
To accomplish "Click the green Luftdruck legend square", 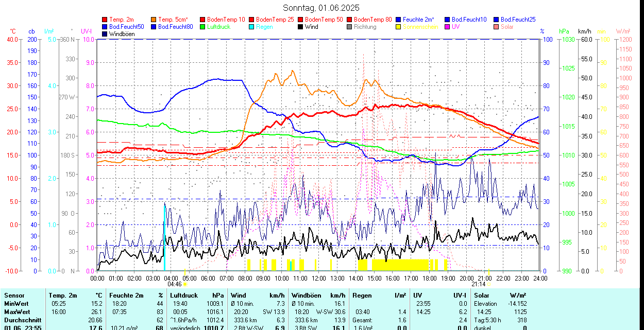I will pos(203,27).
